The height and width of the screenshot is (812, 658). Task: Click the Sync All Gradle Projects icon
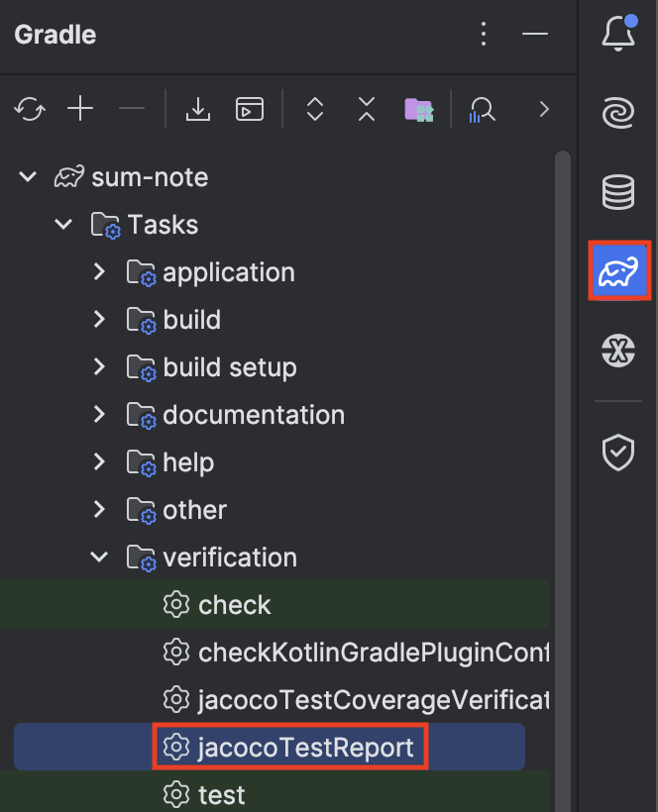[30, 109]
